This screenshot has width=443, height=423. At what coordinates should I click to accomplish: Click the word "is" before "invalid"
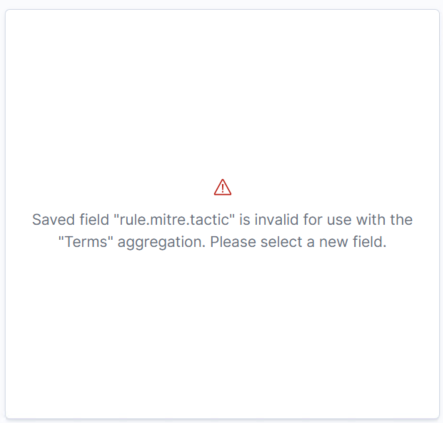point(245,220)
